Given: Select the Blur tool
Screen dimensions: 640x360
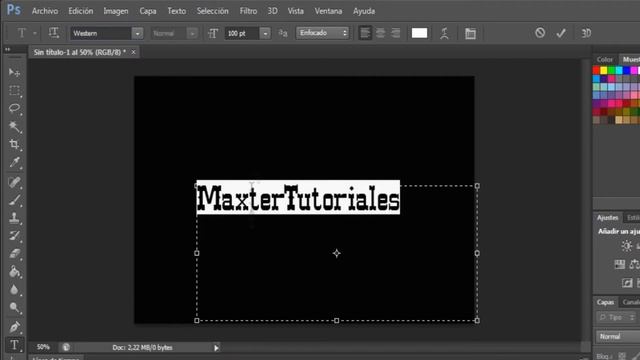Looking at the screenshot, I should [x=14, y=290].
